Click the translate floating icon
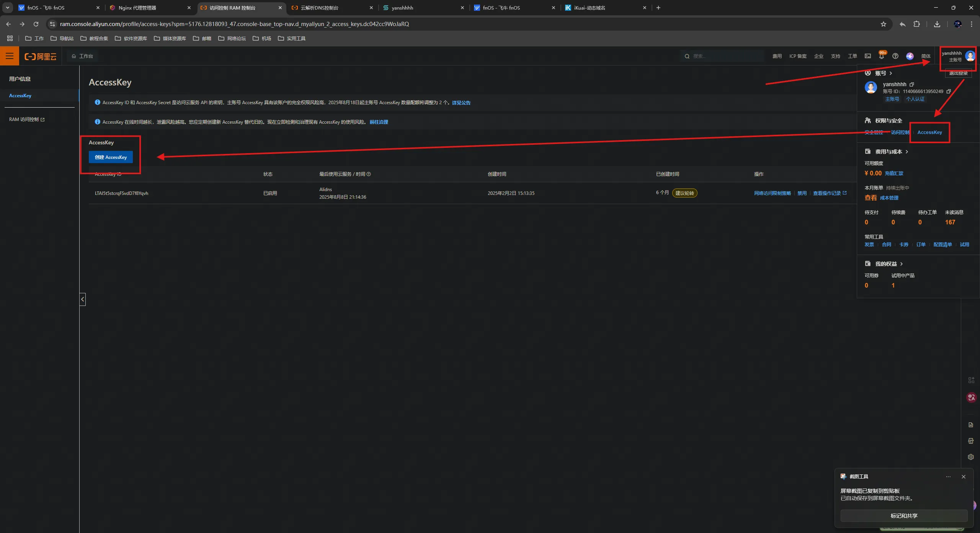Screen dimensions: 980x533 click(971, 397)
